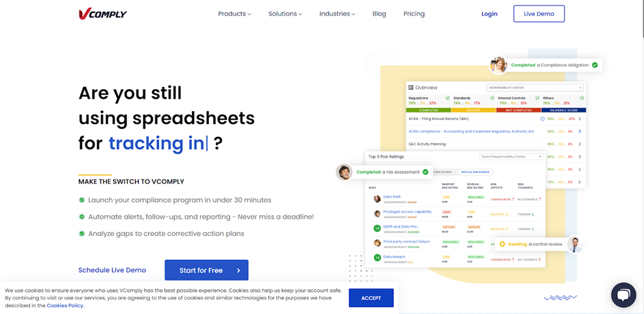This screenshot has height=314, width=644.
Task: Open the 'GDPR and Data Priv..' risk
Action: click(400, 226)
